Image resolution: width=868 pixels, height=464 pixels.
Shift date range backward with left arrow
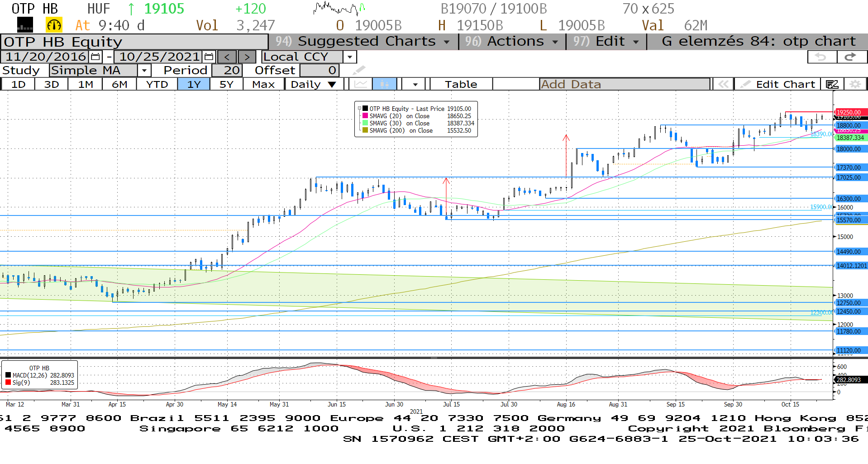point(227,57)
